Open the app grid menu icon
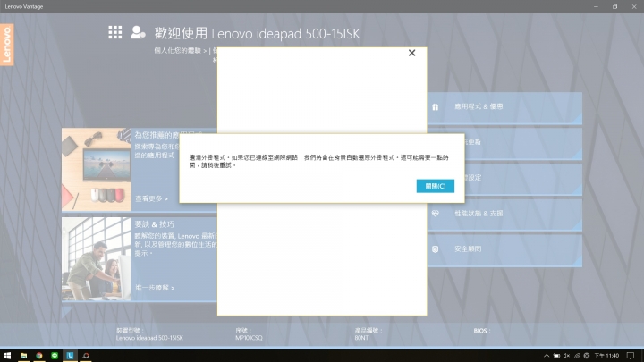The image size is (644, 362). tap(115, 32)
